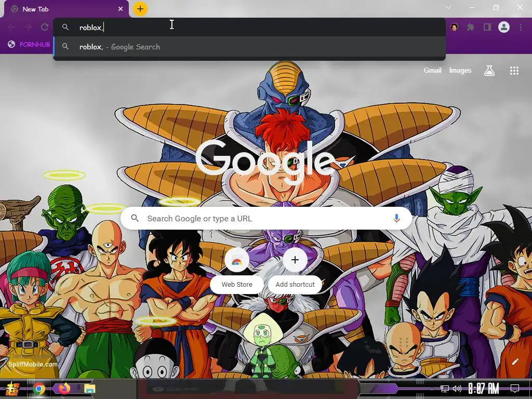The width and height of the screenshot is (532, 399).
Task: Select the New Tab tab
Action: click(66, 9)
